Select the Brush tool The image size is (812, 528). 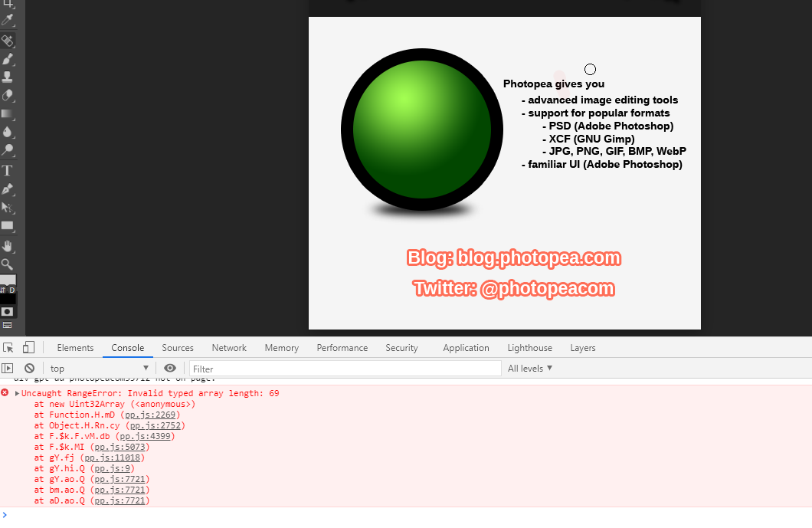click(8, 59)
